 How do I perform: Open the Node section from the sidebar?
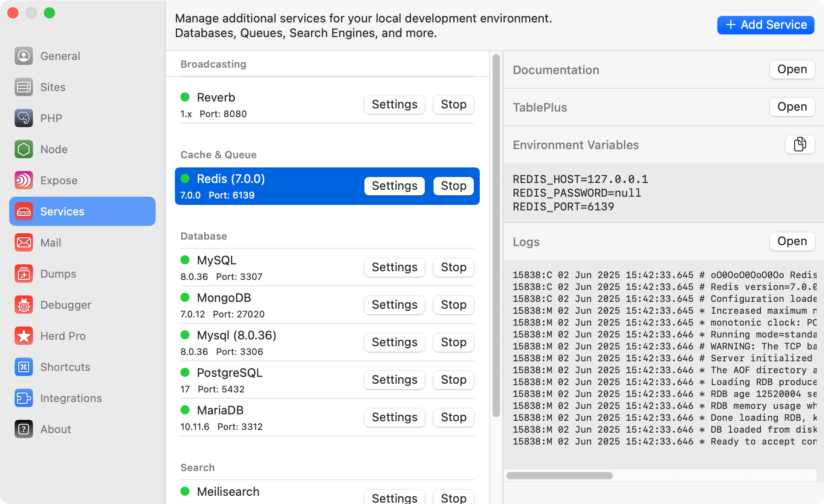click(54, 149)
